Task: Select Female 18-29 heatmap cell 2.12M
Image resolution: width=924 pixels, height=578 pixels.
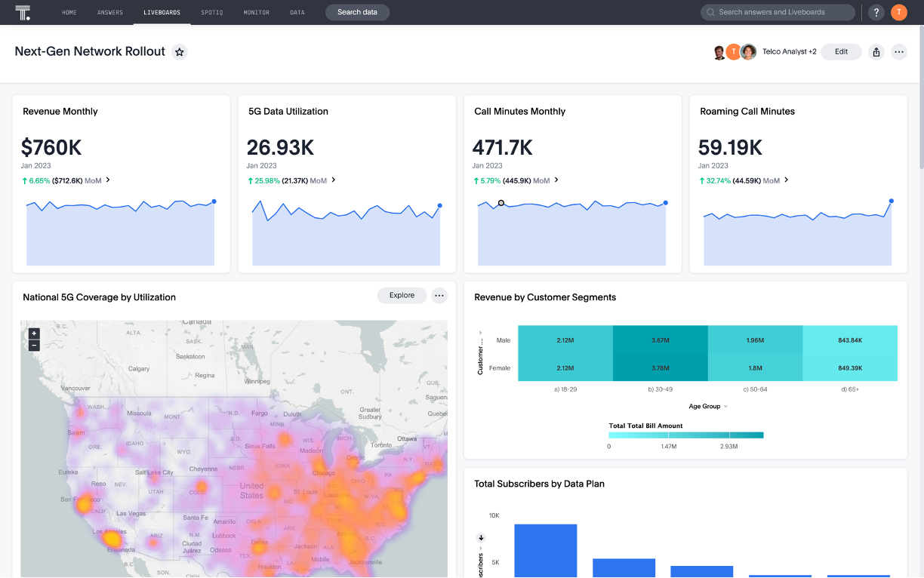Action: [565, 368]
